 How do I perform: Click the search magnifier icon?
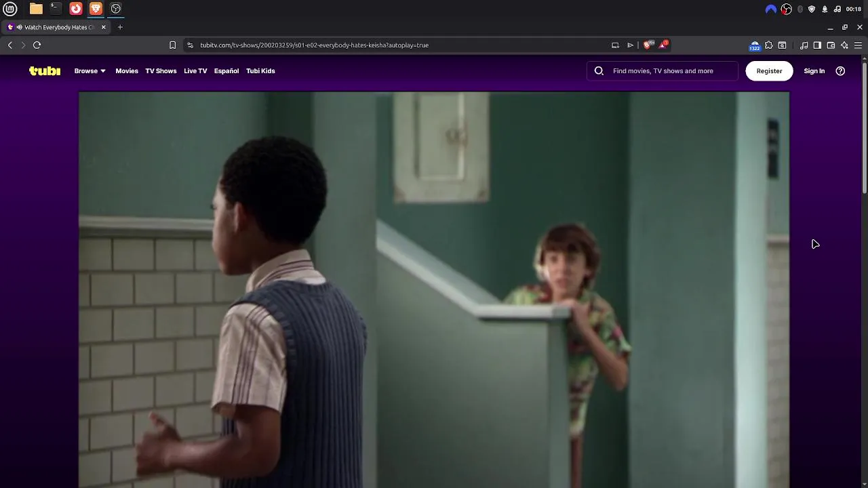pos(599,70)
